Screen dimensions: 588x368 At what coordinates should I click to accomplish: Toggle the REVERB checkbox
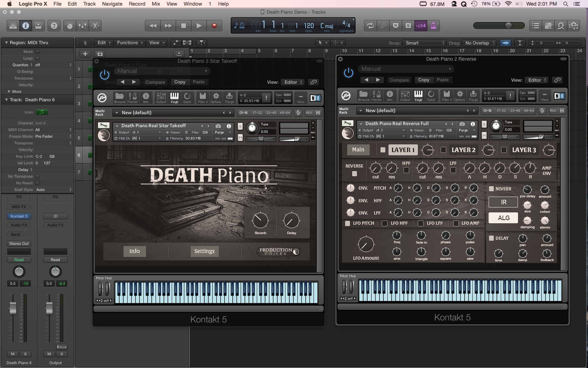click(x=491, y=189)
